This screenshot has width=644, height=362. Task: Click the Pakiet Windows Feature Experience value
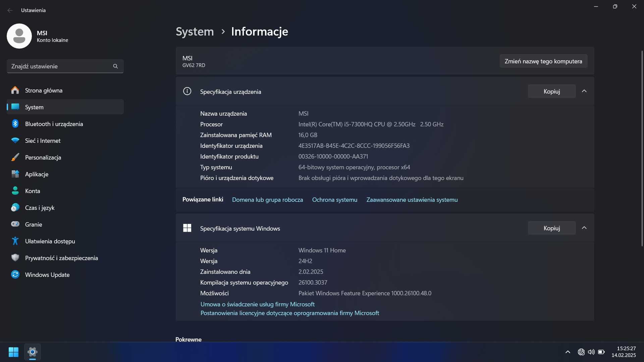coord(365,293)
